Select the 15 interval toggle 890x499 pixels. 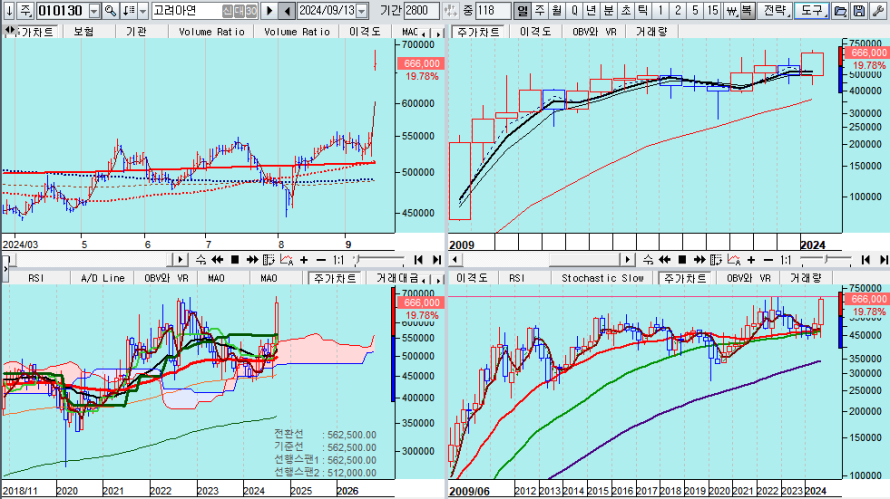(x=713, y=10)
